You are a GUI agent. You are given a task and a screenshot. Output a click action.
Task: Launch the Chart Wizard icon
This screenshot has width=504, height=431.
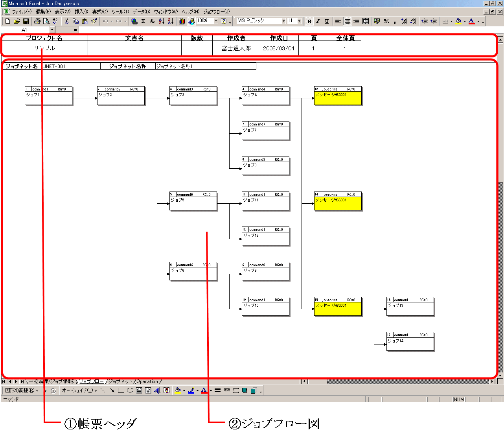(182, 21)
